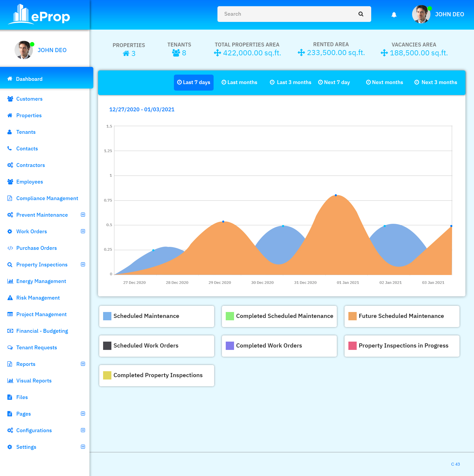The image size is (474, 476).
Task: Click the Contacts phone icon in sidebar
Action: click(10, 148)
